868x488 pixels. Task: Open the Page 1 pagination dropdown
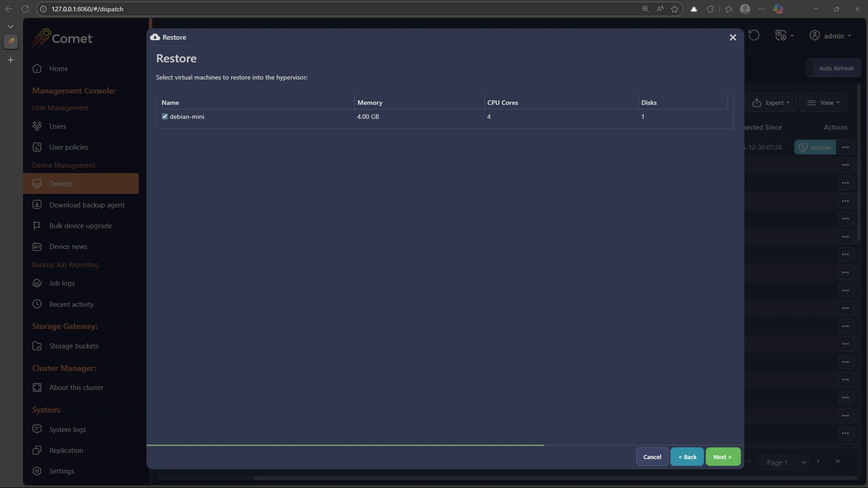click(x=786, y=462)
